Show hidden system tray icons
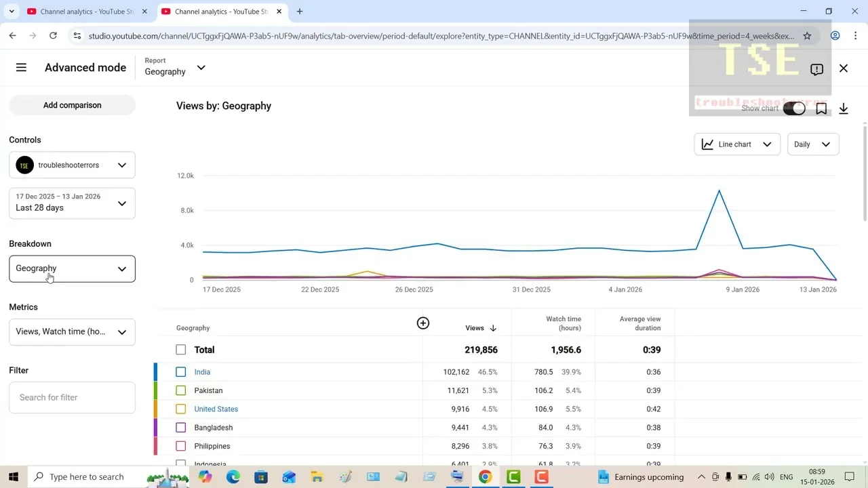The image size is (868, 488). tap(701, 477)
